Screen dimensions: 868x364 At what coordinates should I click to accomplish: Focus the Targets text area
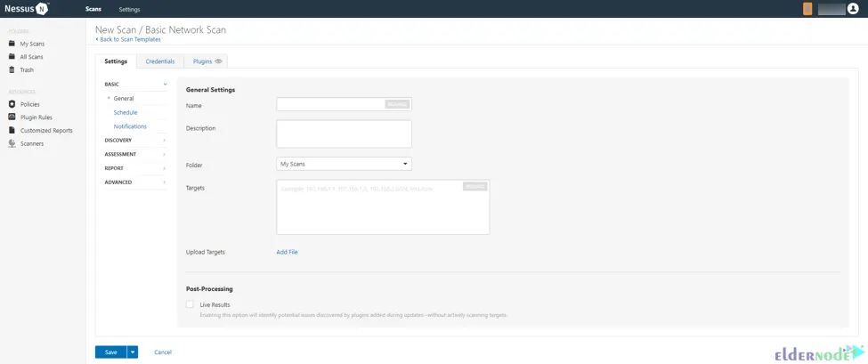(x=383, y=206)
